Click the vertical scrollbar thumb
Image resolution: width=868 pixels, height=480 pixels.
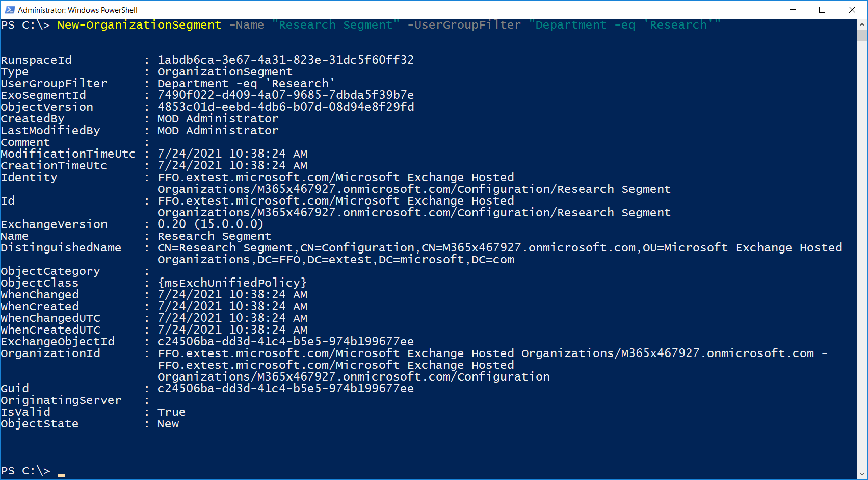[x=862, y=35]
